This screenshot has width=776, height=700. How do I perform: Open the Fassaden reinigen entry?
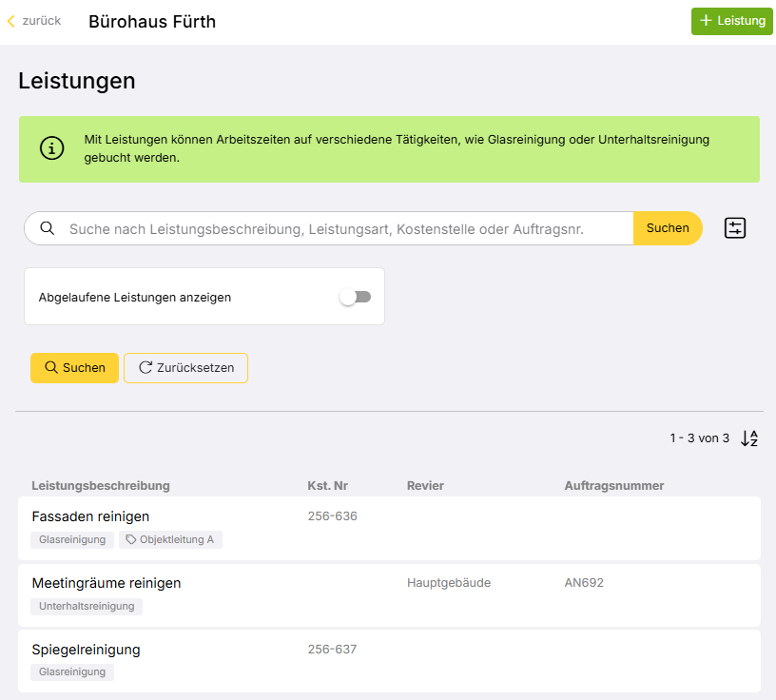pos(390,528)
